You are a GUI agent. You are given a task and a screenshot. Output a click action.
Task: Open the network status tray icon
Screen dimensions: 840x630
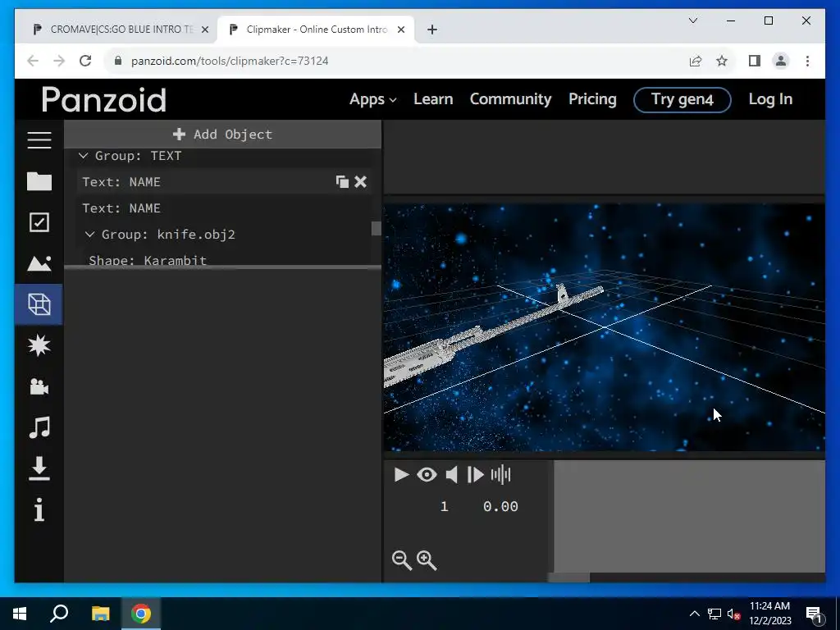(x=714, y=614)
